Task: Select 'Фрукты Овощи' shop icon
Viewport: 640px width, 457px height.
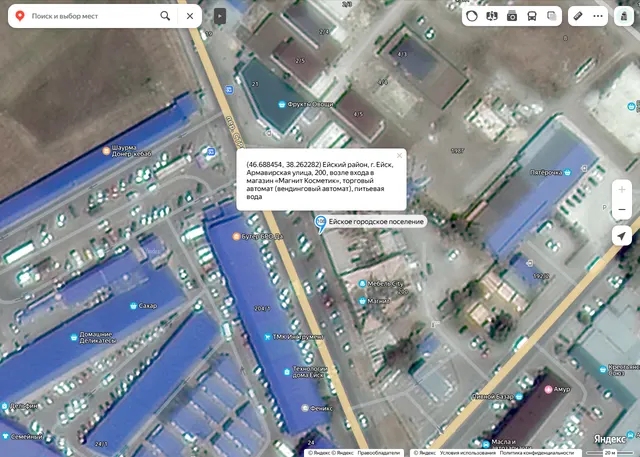Action: click(281, 104)
